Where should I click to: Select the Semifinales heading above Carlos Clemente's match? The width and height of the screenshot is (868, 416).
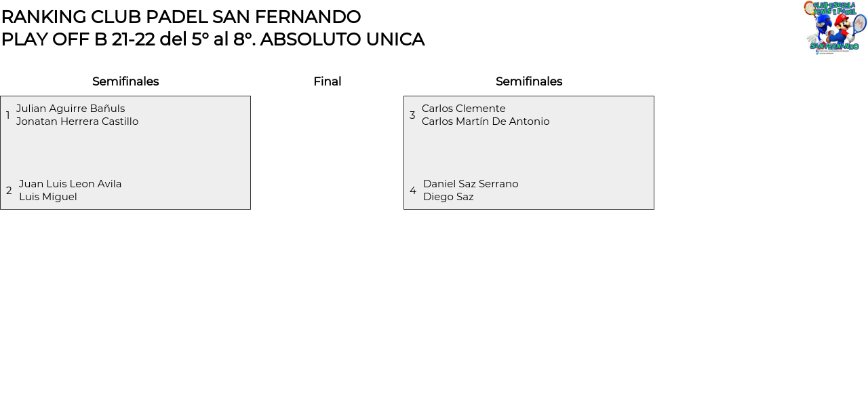[x=529, y=81]
